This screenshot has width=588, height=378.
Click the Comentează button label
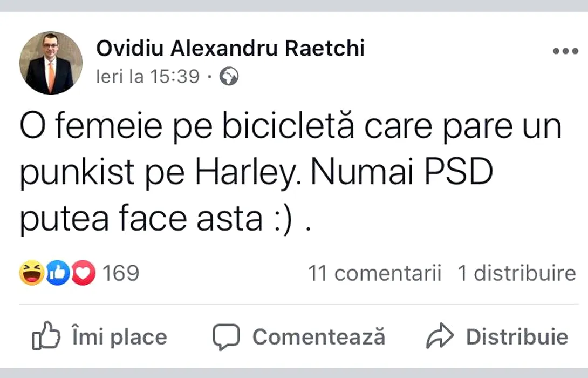[319, 337]
